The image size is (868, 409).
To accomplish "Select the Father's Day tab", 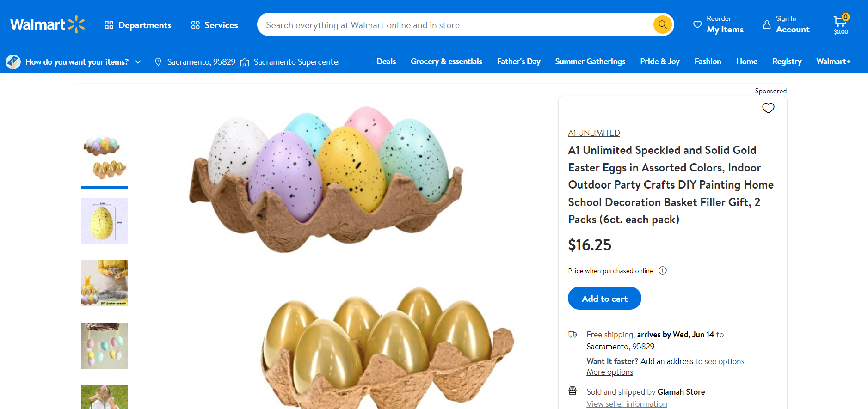I will 518,61.
